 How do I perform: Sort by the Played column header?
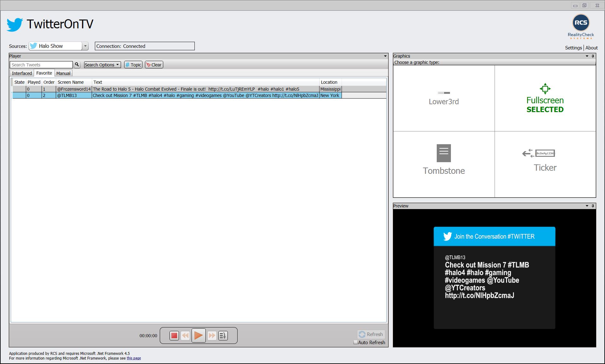click(34, 82)
